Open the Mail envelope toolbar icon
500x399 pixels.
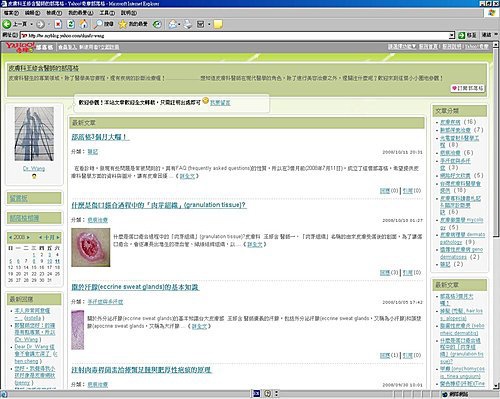173,24
